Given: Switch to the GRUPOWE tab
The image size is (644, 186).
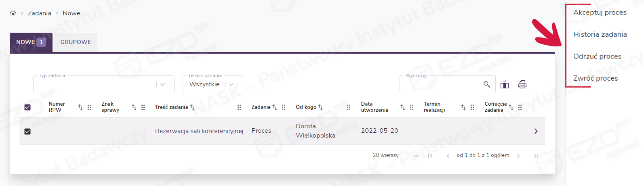Looking at the screenshot, I should (76, 42).
